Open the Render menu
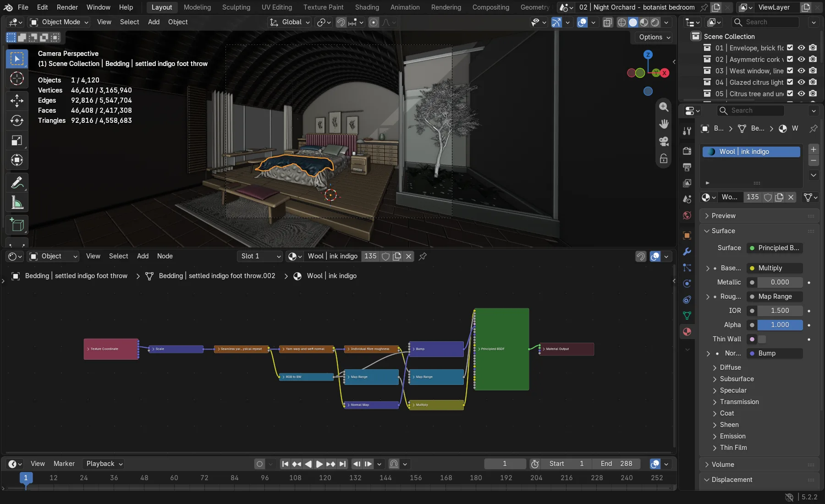The height and width of the screenshot is (504, 825). click(67, 7)
